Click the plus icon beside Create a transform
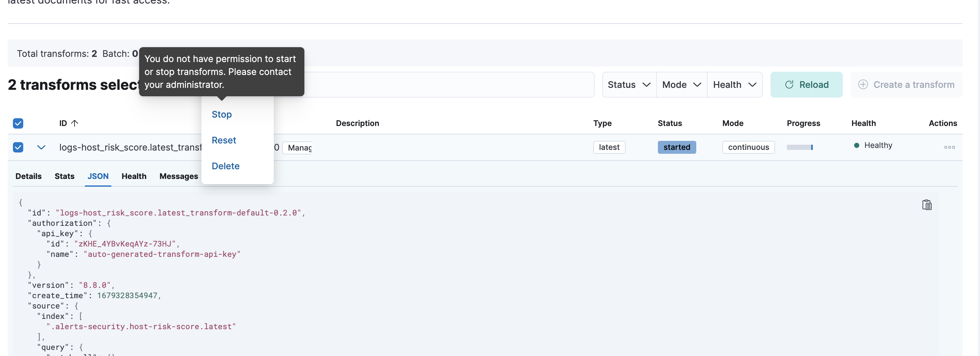This screenshot has width=980, height=356. [863, 85]
